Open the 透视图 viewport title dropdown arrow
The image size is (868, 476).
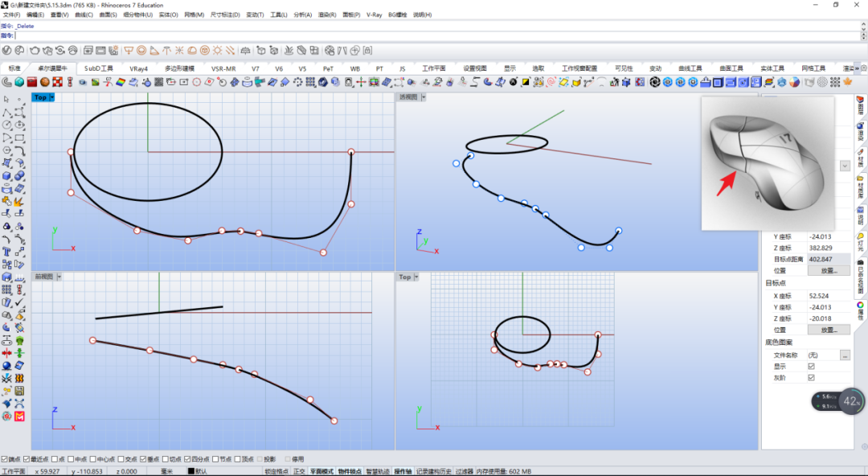tap(424, 97)
